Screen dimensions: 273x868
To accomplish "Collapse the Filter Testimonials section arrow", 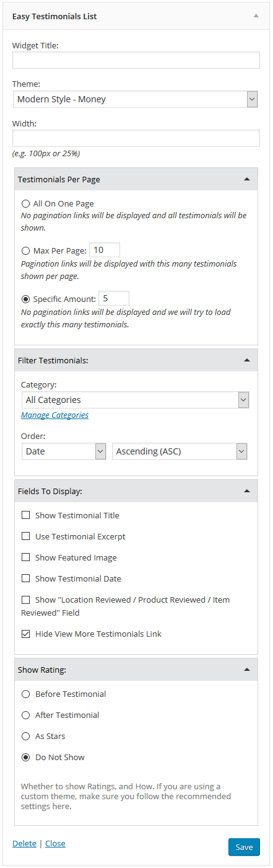I will pos(247,360).
